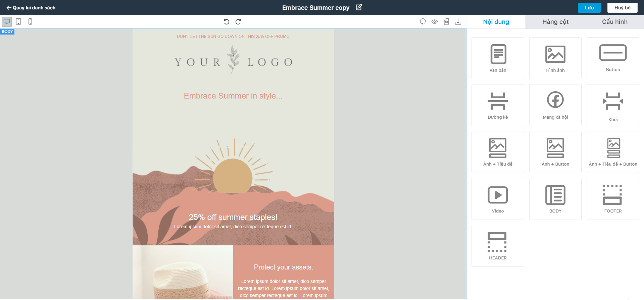Insert a Mạng xã hội social block
This screenshot has height=300, width=644.
tap(555, 105)
